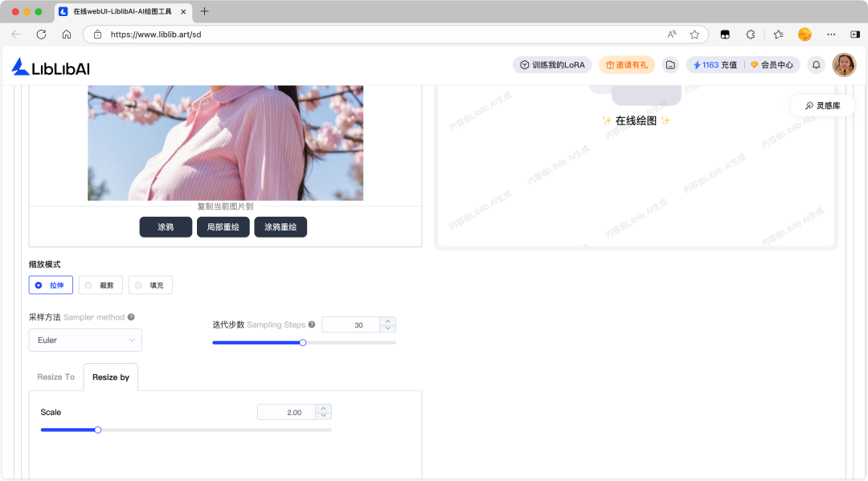Select the 填充 scaling mode
The width and height of the screenshot is (868, 481).
(150, 285)
